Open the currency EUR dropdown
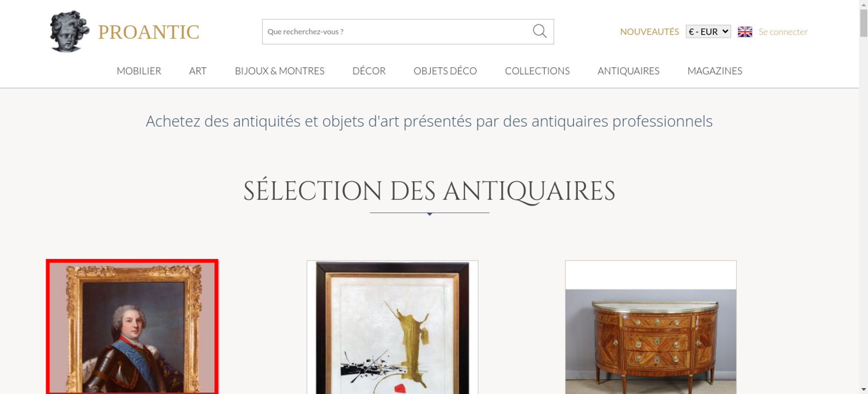The width and height of the screenshot is (868, 394). [708, 32]
